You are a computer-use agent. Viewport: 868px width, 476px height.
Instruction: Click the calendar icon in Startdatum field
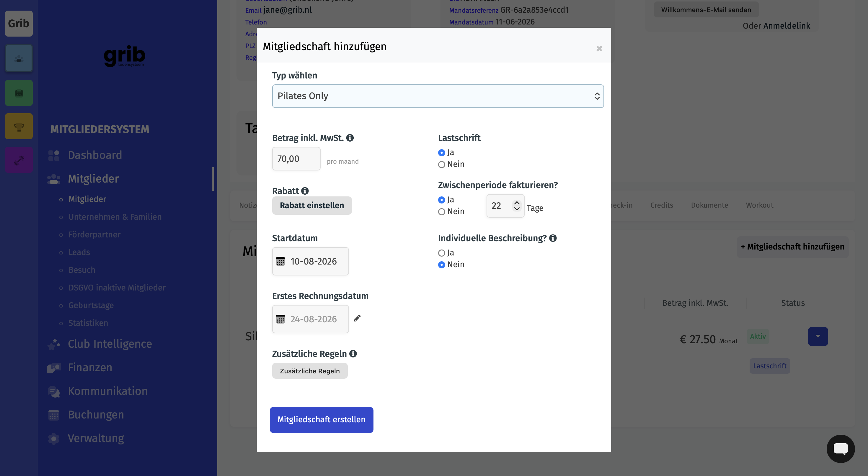coord(280,261)
